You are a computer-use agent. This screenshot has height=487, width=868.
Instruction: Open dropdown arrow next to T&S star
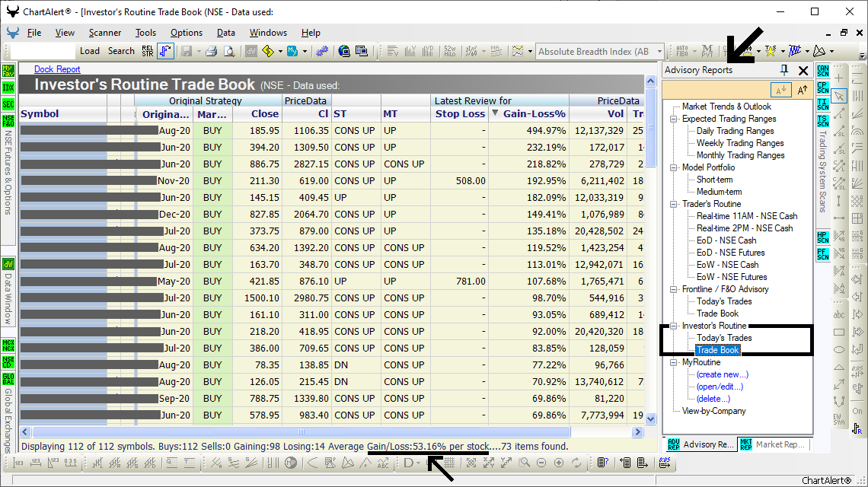tap(783, 52)
